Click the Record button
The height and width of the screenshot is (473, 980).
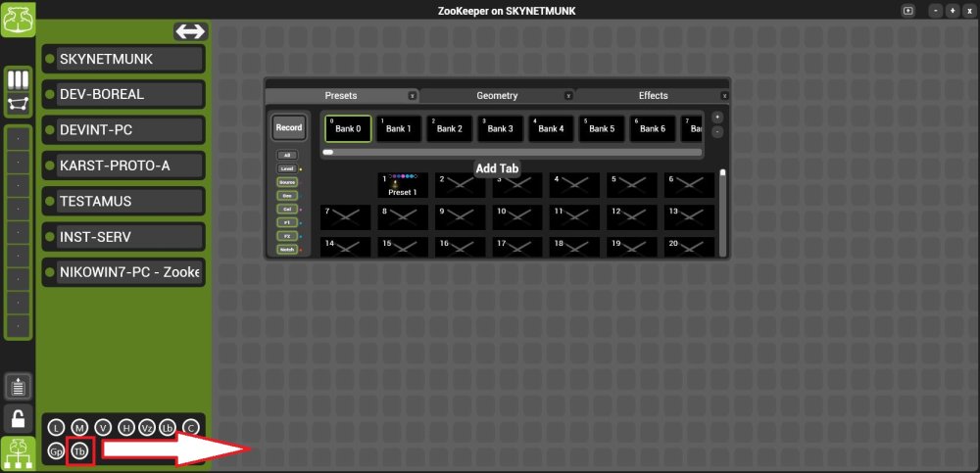[x=289, y=127]
